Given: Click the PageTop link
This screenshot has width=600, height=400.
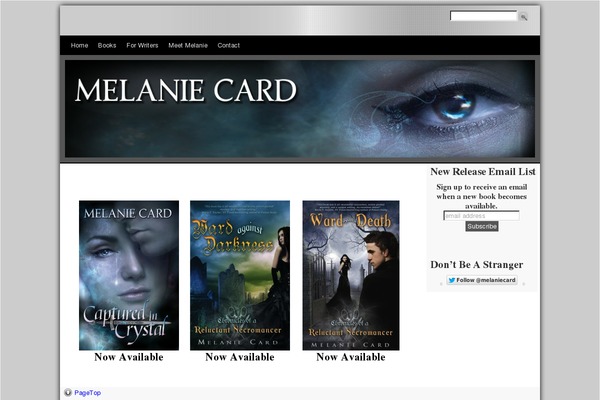Looking at the screenshot, I should [x=88, y=393].
